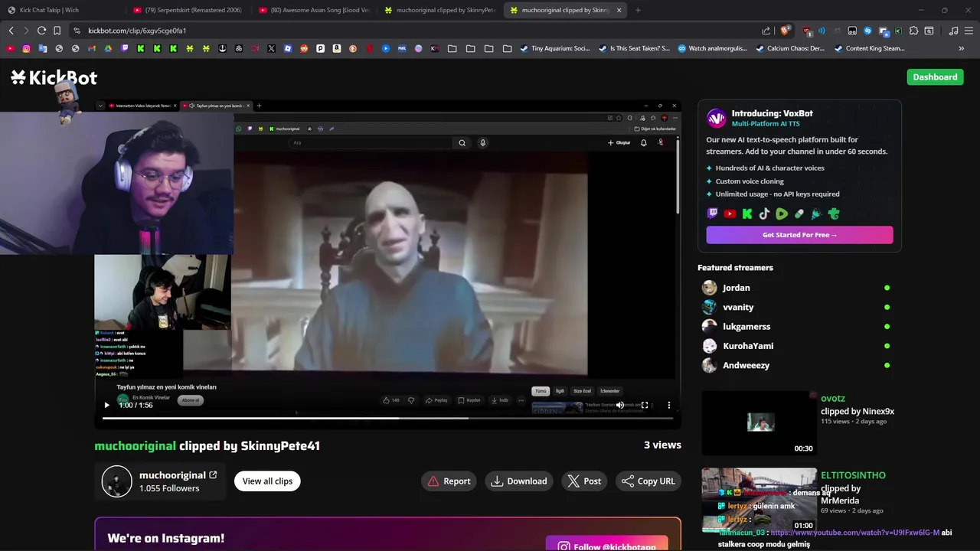Open the clip player's three-dot options menu

click(668, 405)
